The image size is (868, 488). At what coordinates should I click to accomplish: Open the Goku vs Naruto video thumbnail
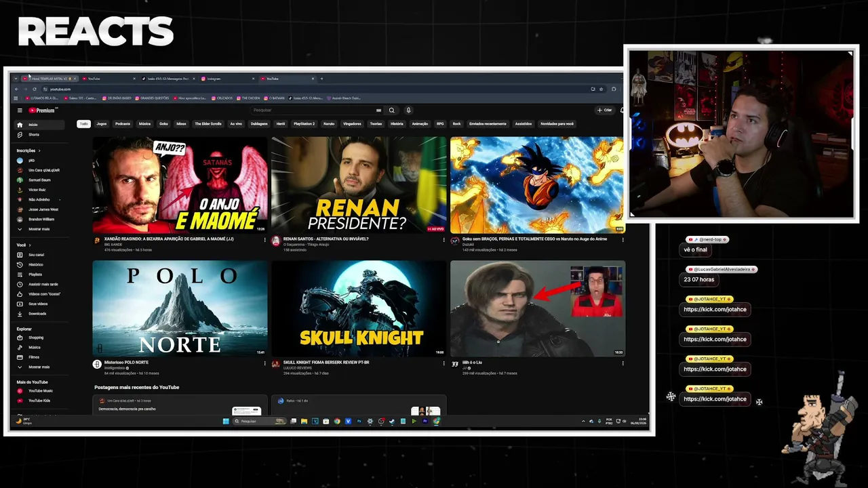click(538, 185)
